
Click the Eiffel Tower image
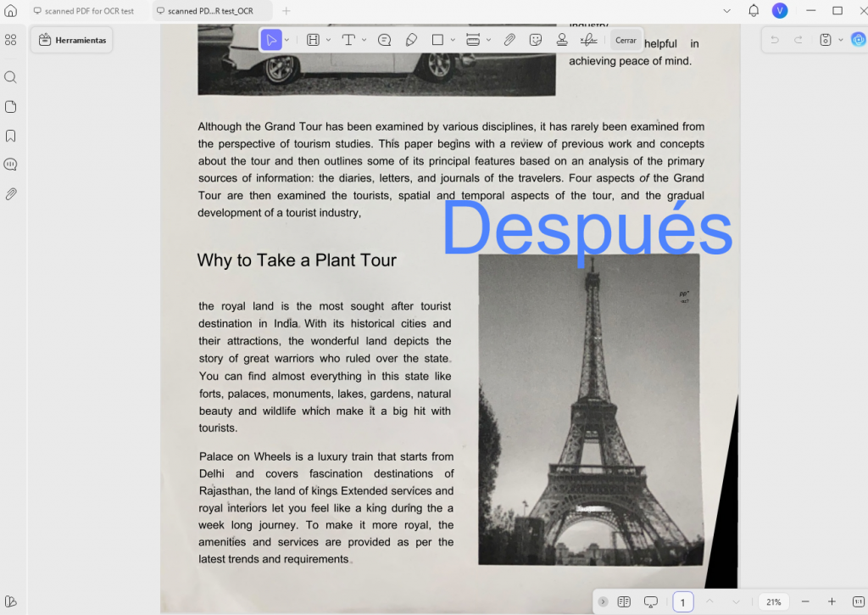(591, 410)
